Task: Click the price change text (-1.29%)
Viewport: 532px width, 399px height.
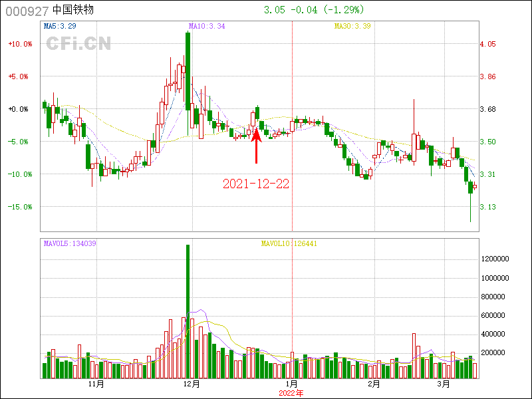Action: pos(347,11)
